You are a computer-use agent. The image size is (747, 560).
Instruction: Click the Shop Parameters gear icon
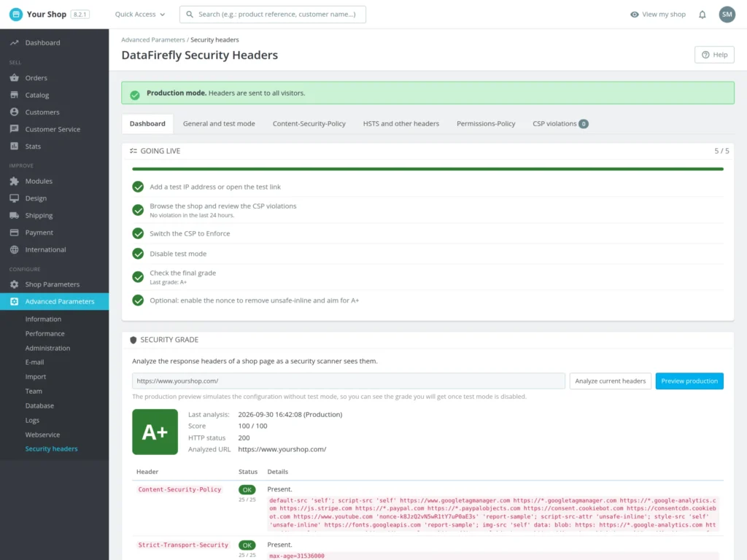point(15,284)
